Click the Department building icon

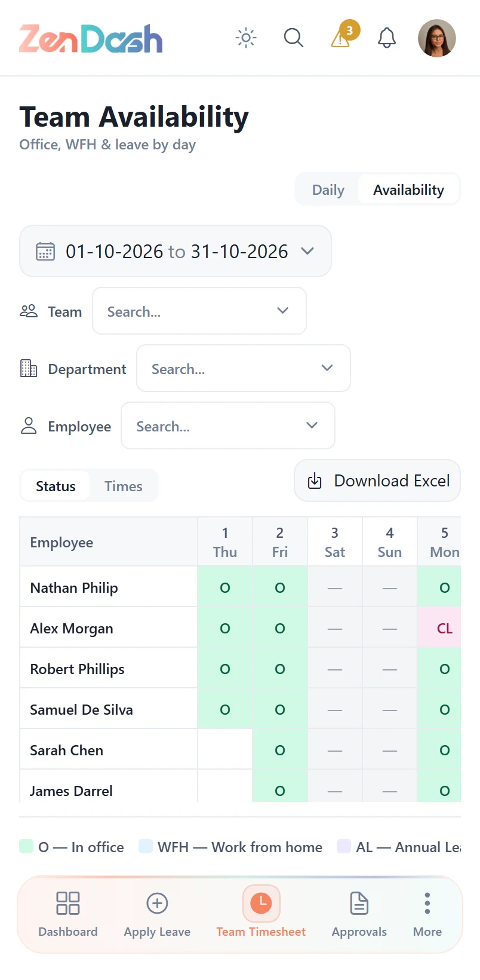pyautogui.click(x=29, y=369)
